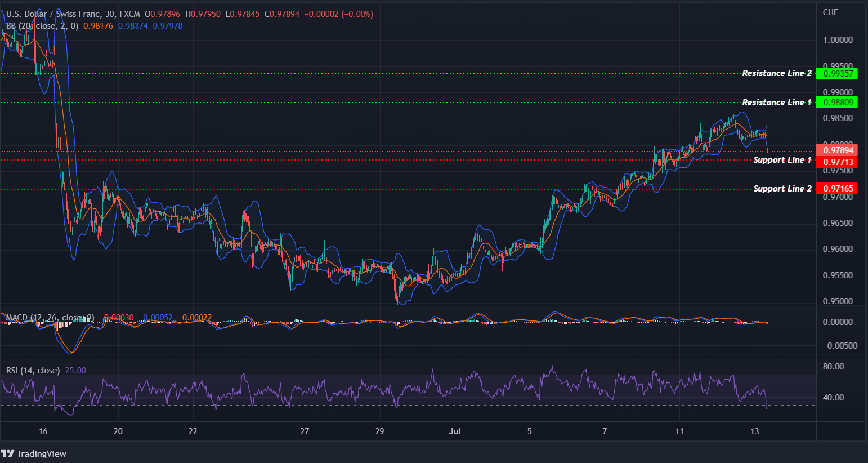Click the BB (20, close, 2, 0) indicator legend
868x463 pixels.
click(42, 26)
